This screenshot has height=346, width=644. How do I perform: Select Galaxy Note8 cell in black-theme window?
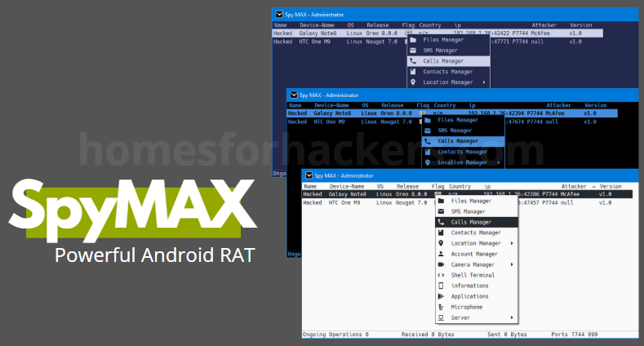(x=332, y=113)
